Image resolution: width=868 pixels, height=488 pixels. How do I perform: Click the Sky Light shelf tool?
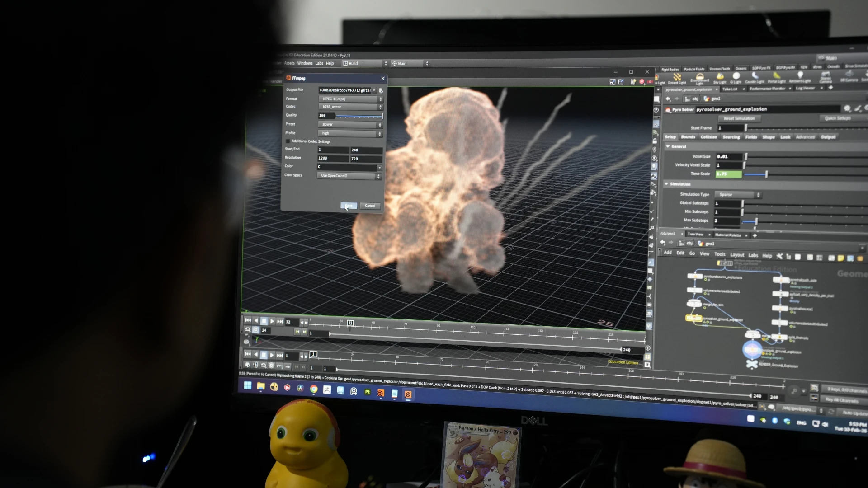click(720, 78)
